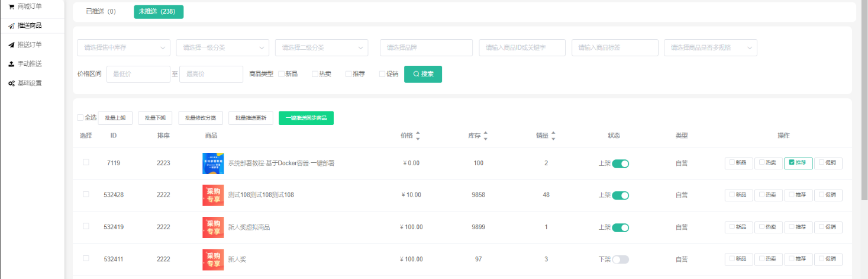
Task: Click the sort arrows next to 价格
Action: (418, 136)
